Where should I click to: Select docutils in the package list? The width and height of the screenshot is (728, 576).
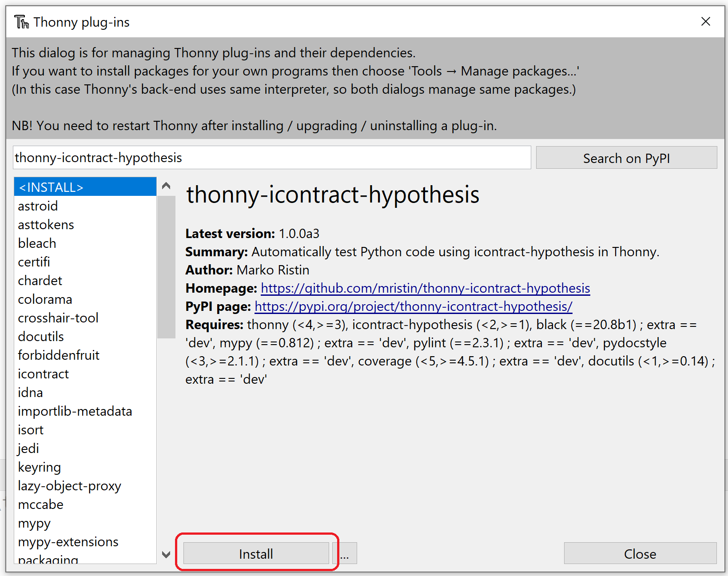[85, 336]
